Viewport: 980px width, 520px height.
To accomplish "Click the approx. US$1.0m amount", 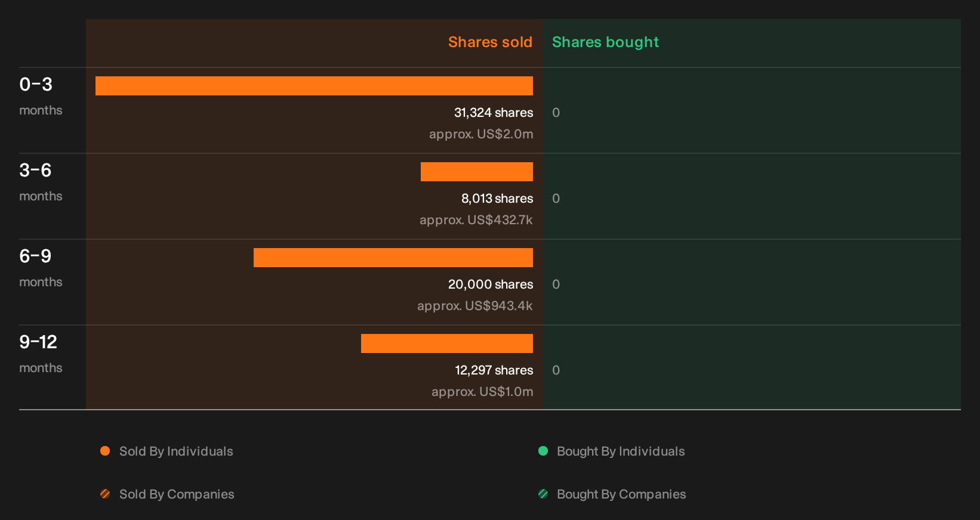I will pyautogui.click(x=482, y=392).
